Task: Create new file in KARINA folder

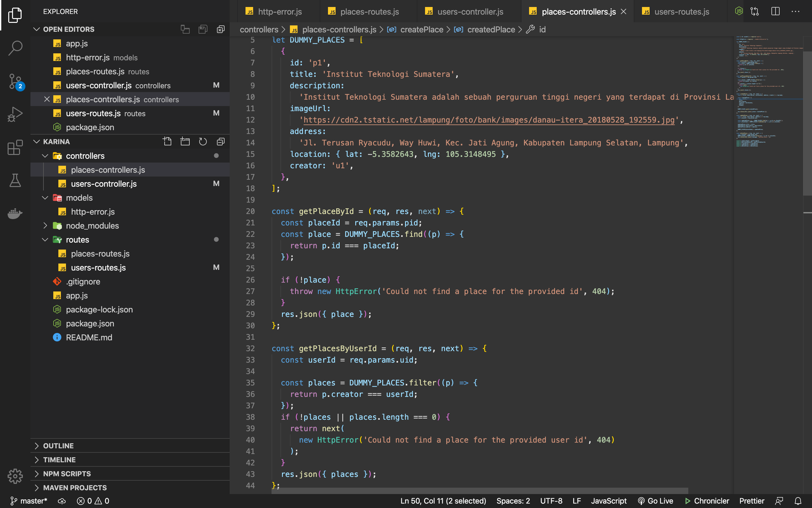Action: click(x=167, y=142)
